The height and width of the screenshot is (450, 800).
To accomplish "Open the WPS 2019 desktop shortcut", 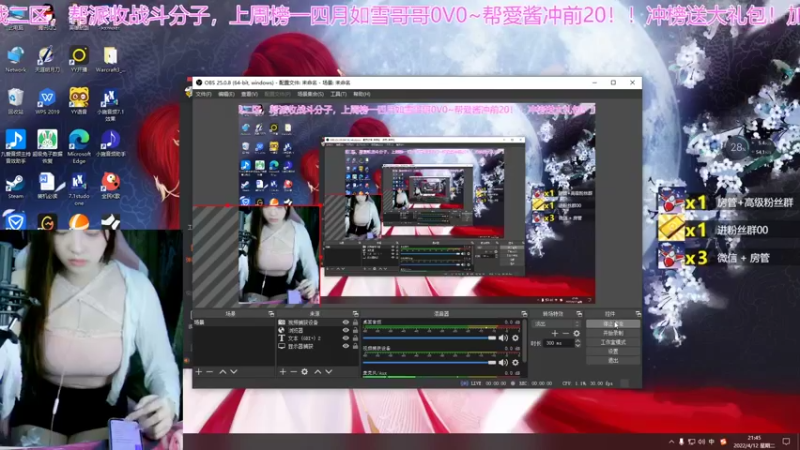I will (47, 101).
